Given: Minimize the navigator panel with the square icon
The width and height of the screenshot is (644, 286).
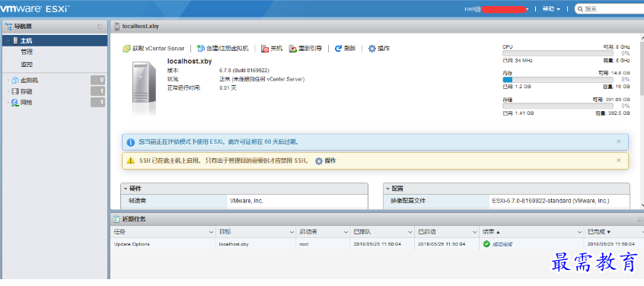Looking at the screenshot, I should tap(100, 27).
